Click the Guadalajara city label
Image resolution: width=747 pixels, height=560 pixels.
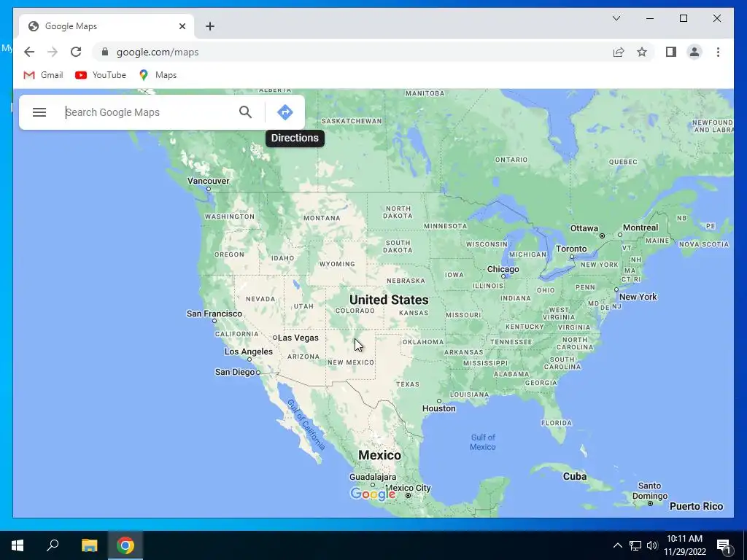373,477
